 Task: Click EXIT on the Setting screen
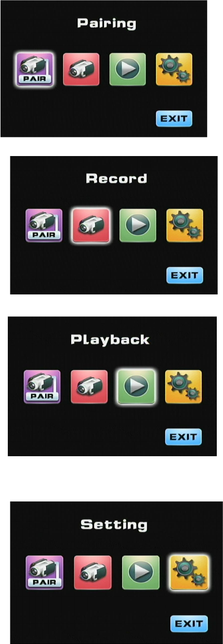pos(189,624)
